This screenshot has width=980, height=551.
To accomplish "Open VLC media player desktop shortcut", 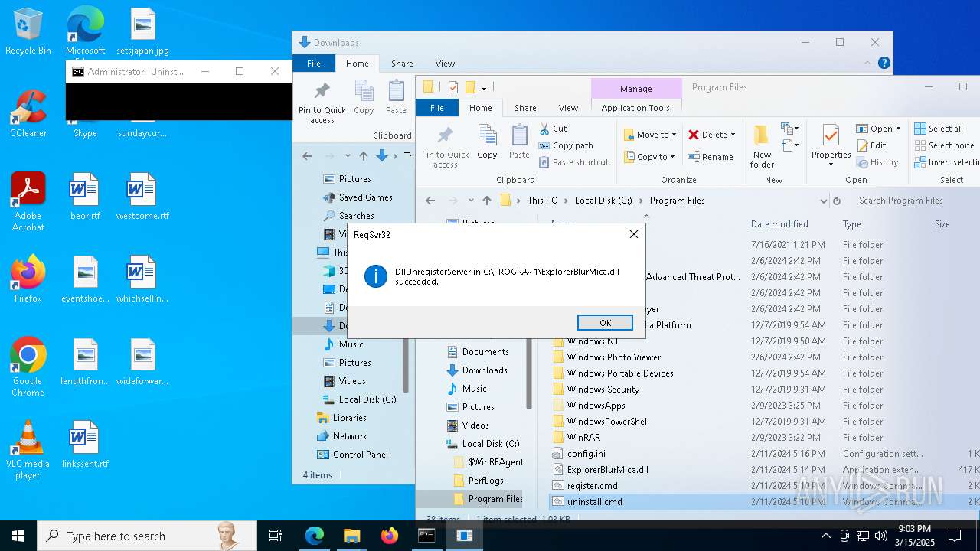I will pyautogui.click(x=28, y=450).
